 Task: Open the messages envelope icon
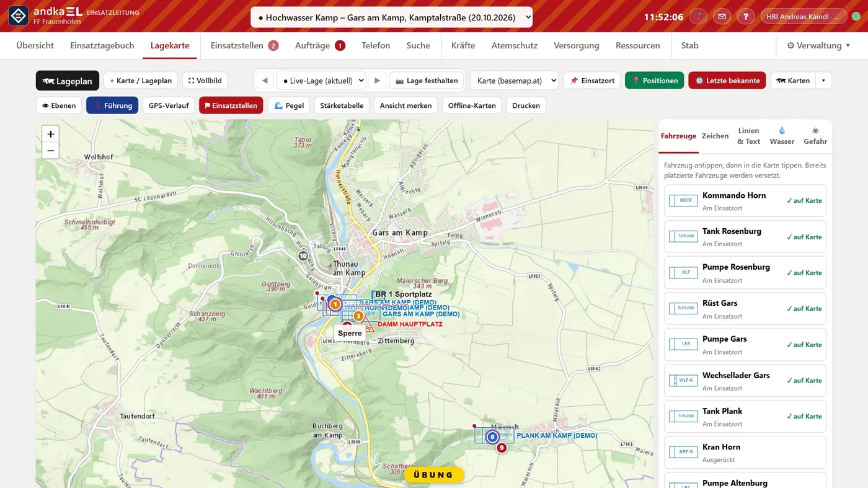(x=722, y=17)
